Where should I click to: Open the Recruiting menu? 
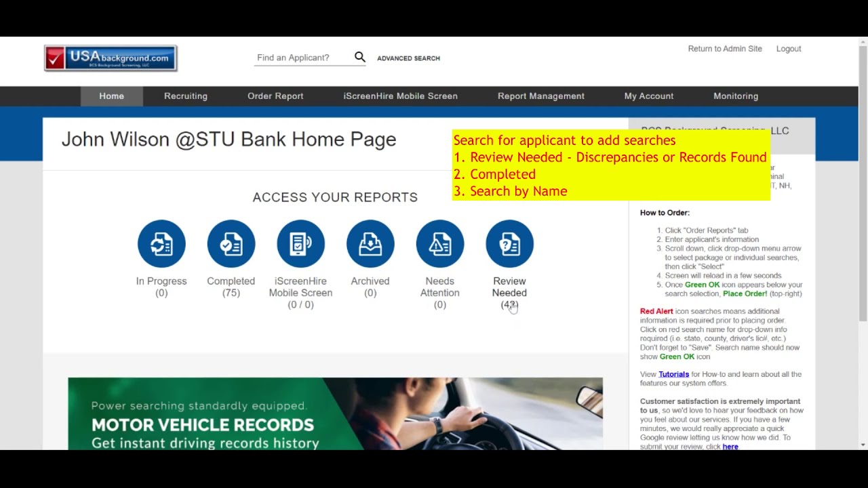(x=186, y=96)
